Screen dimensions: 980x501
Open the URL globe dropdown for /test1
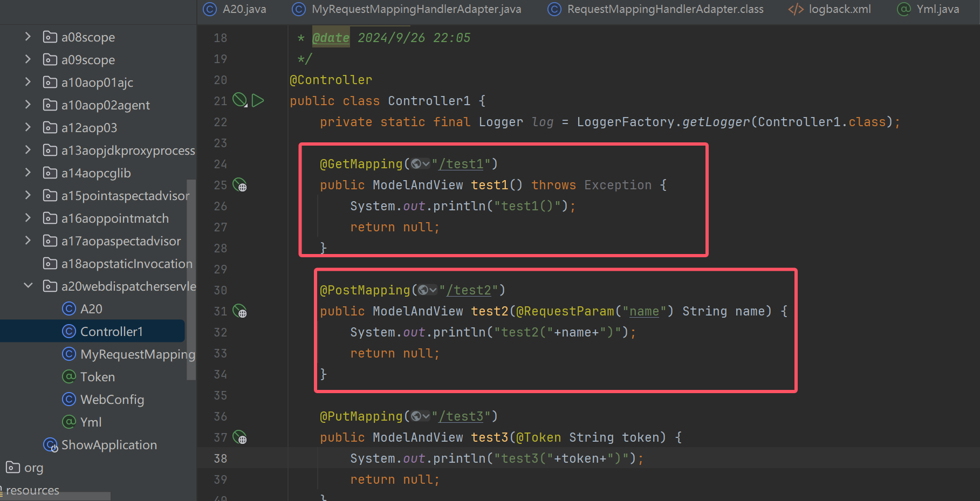[420, 164]
